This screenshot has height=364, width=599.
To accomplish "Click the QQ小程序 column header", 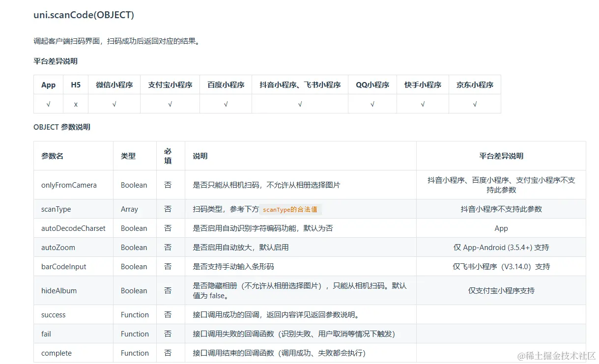I will click(x=372, y=84).
